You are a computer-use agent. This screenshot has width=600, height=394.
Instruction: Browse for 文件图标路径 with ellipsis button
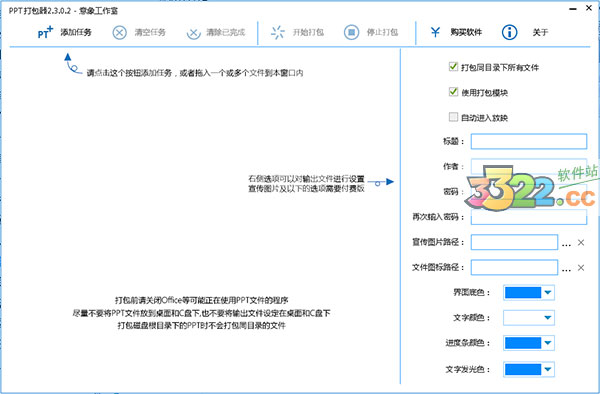tap(566, 270)
